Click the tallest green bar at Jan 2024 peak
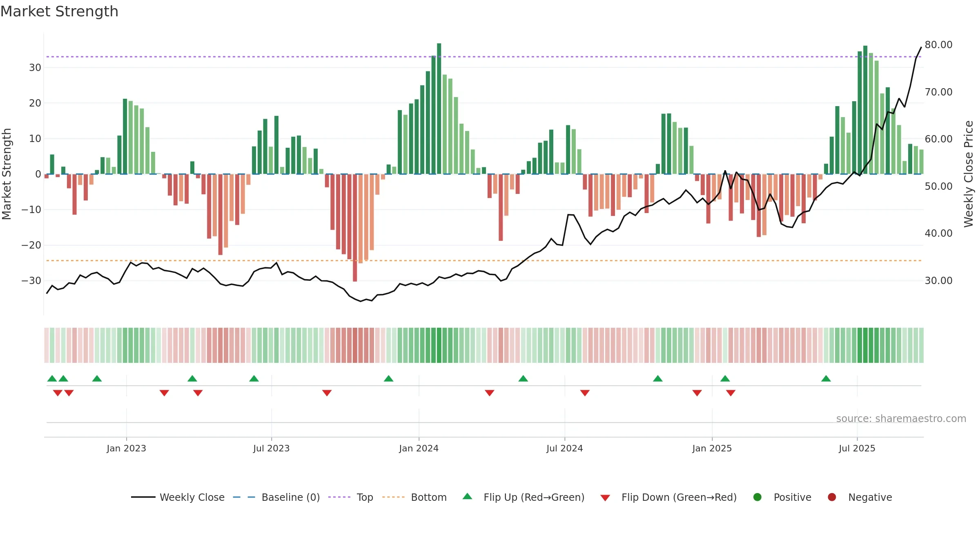Image resolution: width=980 pixels, height=551 pixels. [439, 109]
